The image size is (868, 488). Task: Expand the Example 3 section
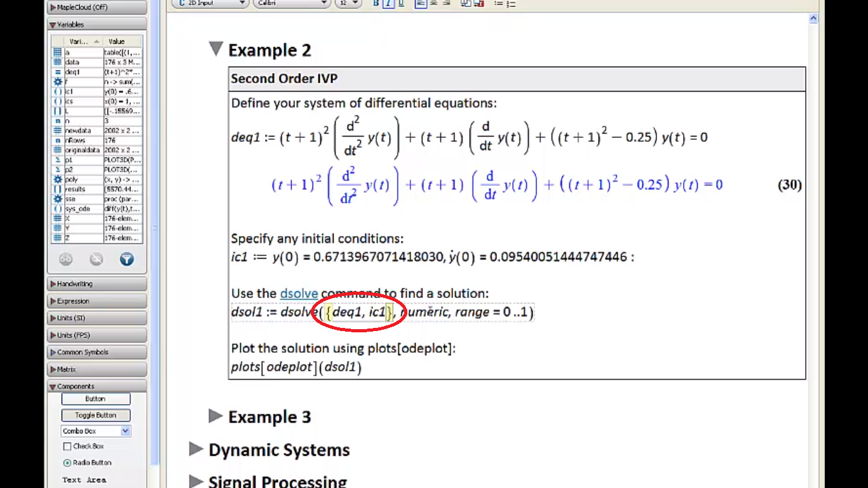(216, 416)
